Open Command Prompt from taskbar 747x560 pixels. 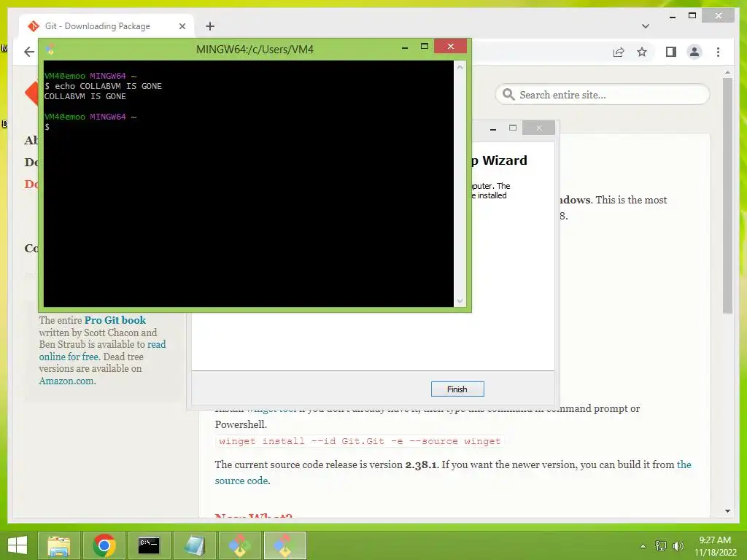[149, 545]
